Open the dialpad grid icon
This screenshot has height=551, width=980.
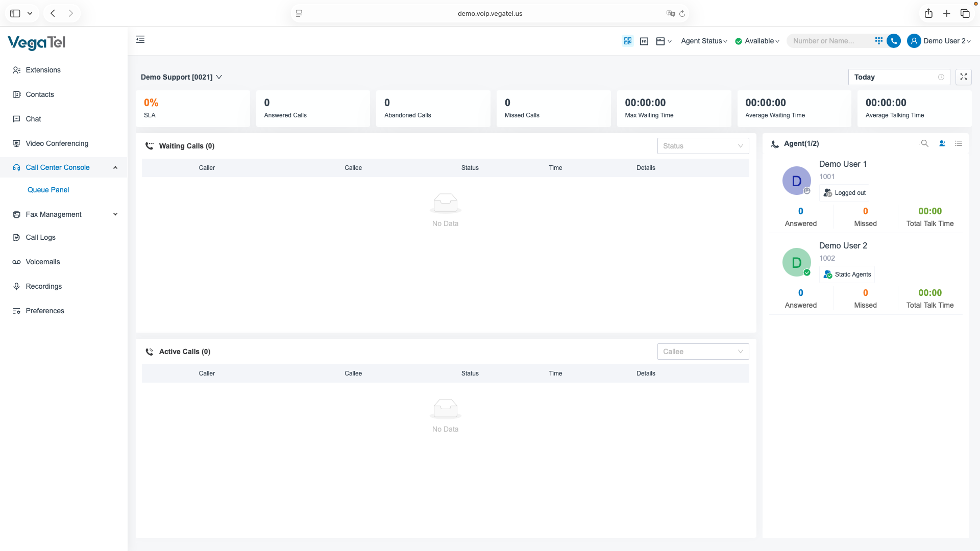(x=878, y=41)
